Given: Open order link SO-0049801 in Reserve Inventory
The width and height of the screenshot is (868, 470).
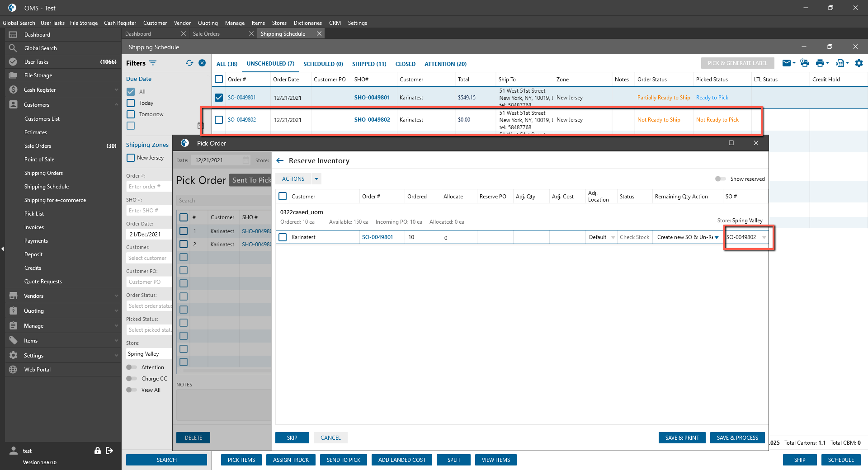Looking at the screenshot, I should tap(377, 237).
